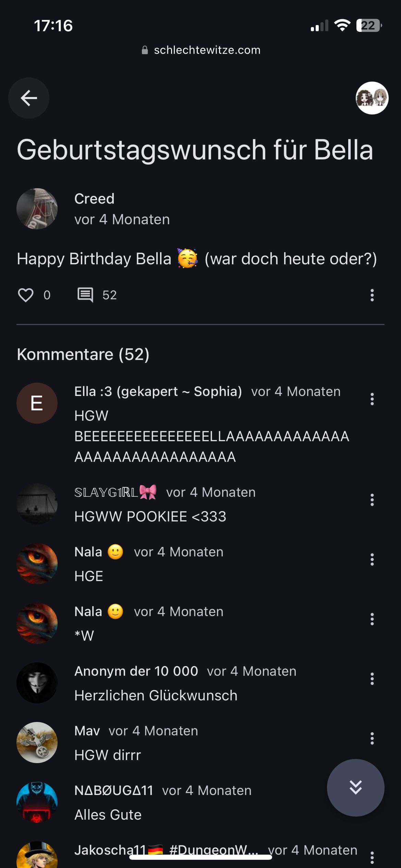
Task: Open the profile avatar at top right
Action: pos(372,98)
